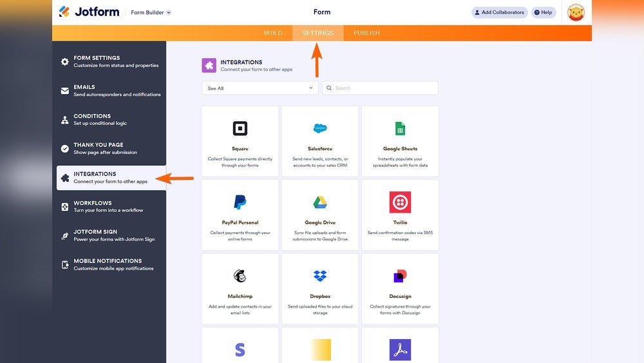This screenshot has height=363, width=644.
Task: Click the Dropbox card title
Action: tap(320, 296)
